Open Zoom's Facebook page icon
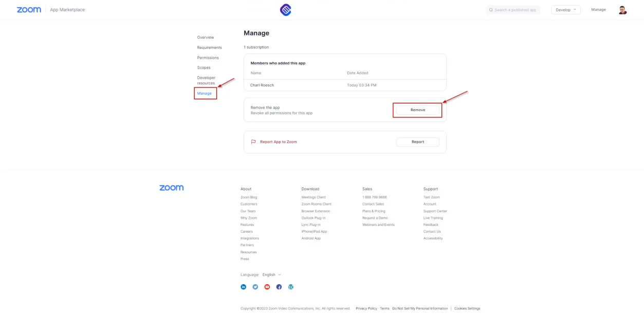The height and width of the screenshot is (315, 644). (x=279, y=287)
